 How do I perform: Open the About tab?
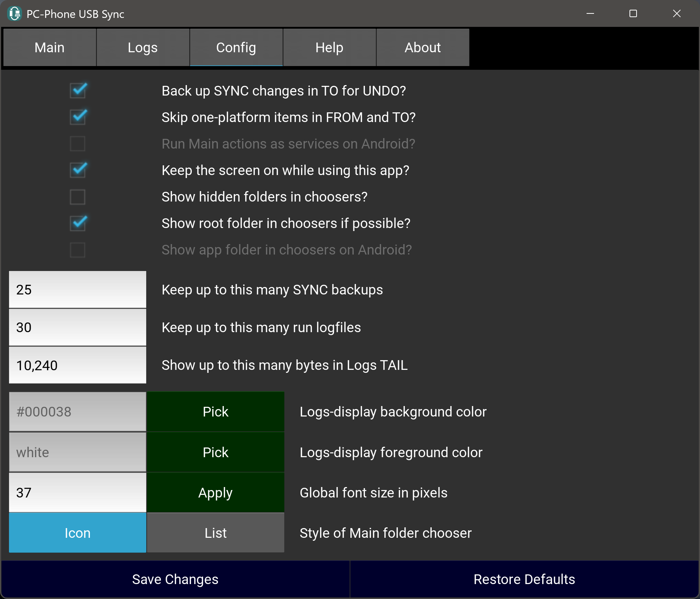coord(422,48)
